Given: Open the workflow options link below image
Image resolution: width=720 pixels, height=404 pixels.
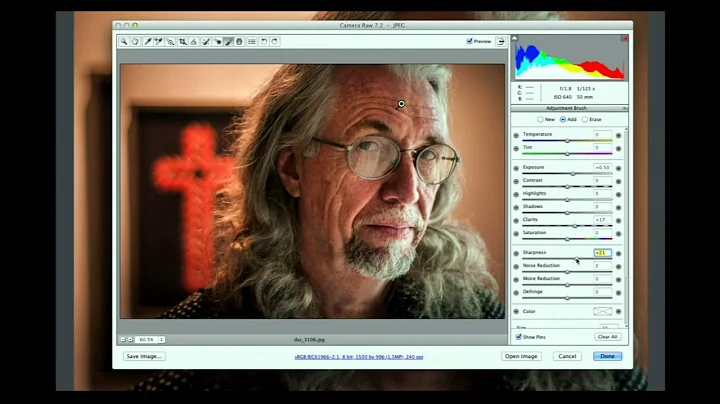Looking at the screenshot, I should coord(359,357).
